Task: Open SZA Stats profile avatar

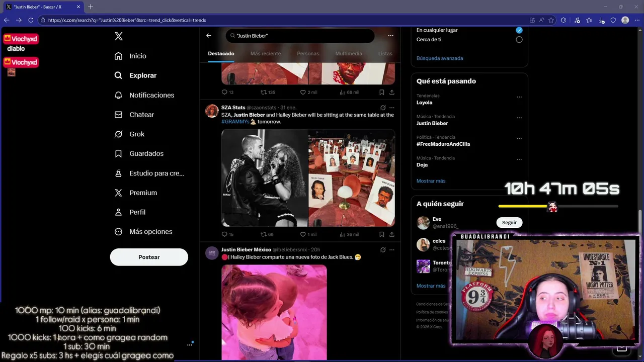Action: (212, 111)
